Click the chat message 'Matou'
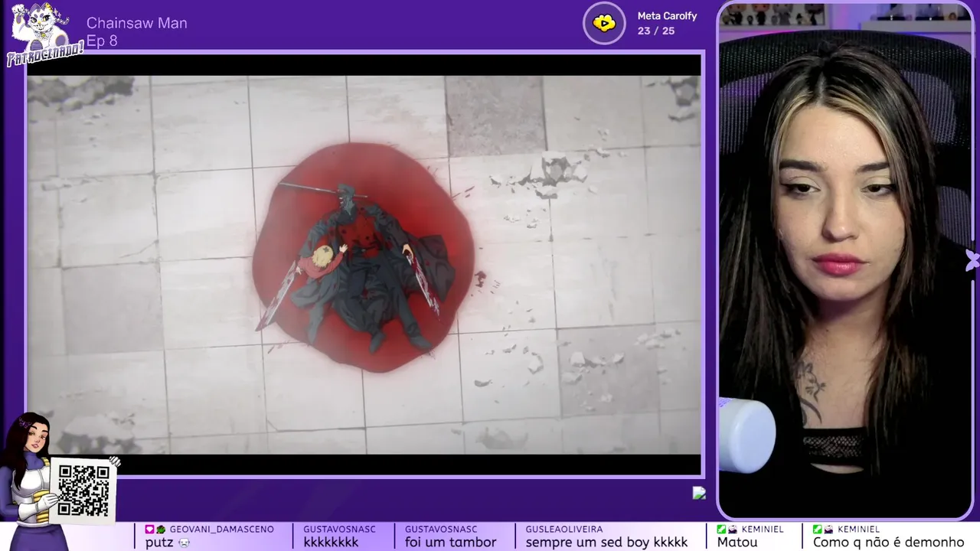The width and height of the screenshot is (980, 551). [737, 543]
